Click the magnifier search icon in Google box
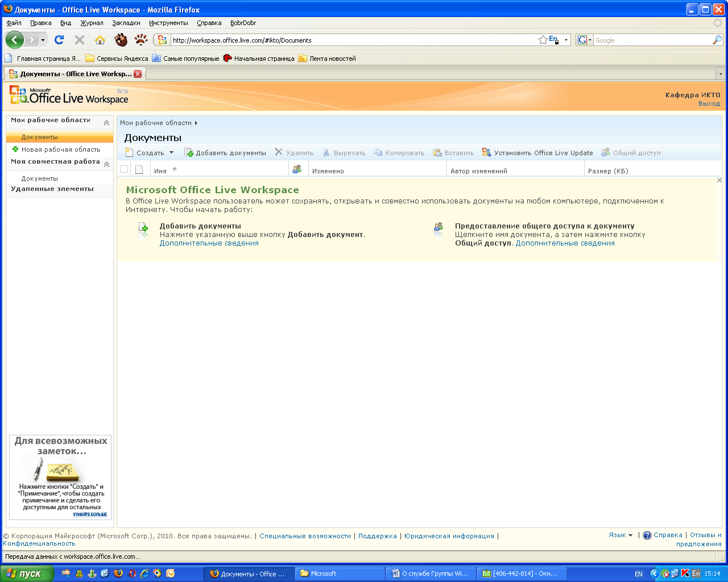The image size is (728, 582). tap(717, 40)
